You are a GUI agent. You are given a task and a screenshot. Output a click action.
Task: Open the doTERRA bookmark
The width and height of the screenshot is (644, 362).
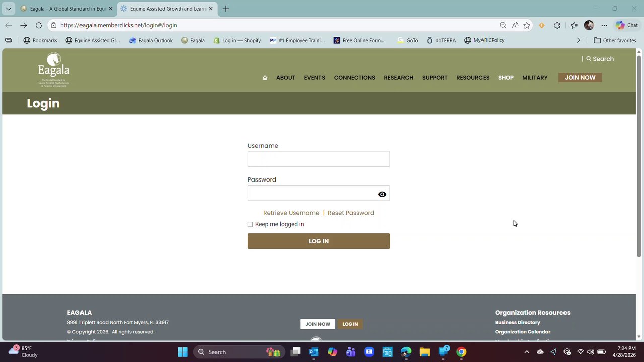[441, 40]
